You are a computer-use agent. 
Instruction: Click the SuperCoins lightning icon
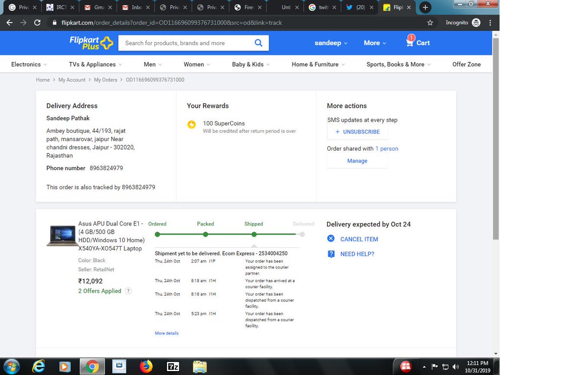coord(192,125)
